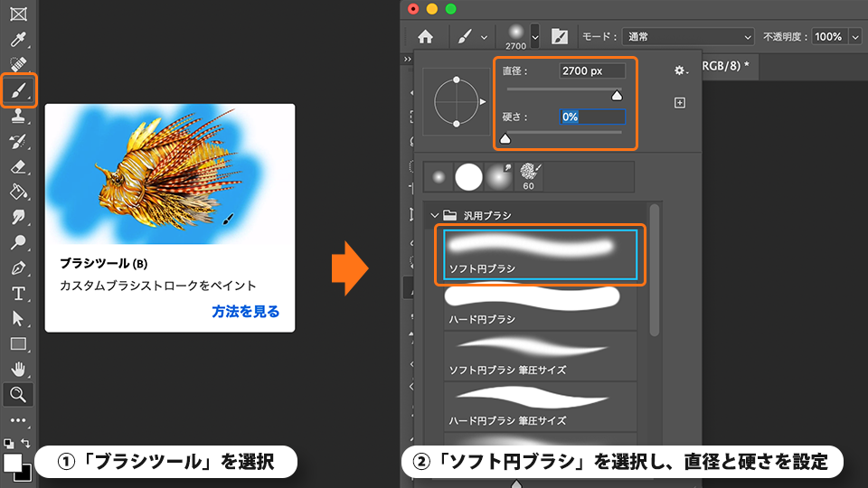Select the Hand tool

[x=18, y=369]
